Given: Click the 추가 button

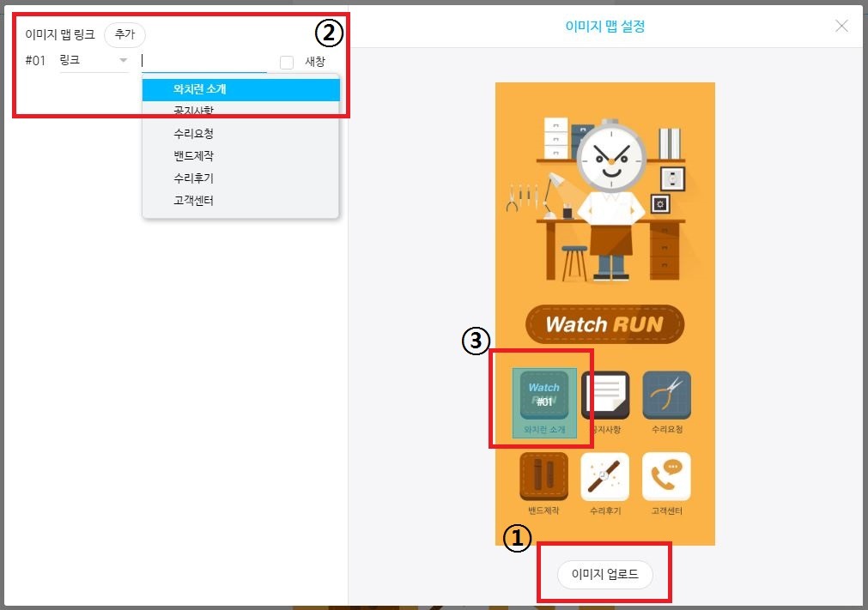Looking at the screenshot, I should (x=124, y=34).
